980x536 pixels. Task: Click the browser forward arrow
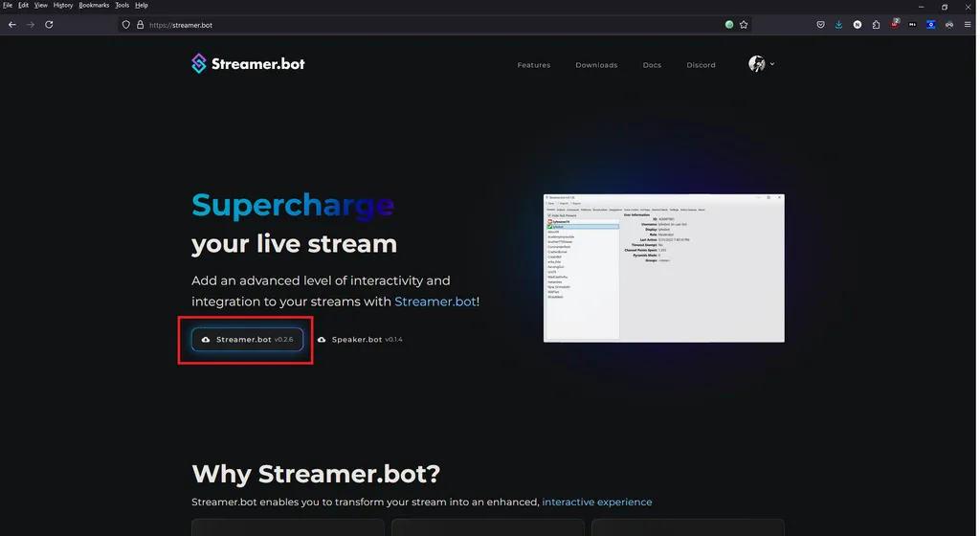(30, 25)
